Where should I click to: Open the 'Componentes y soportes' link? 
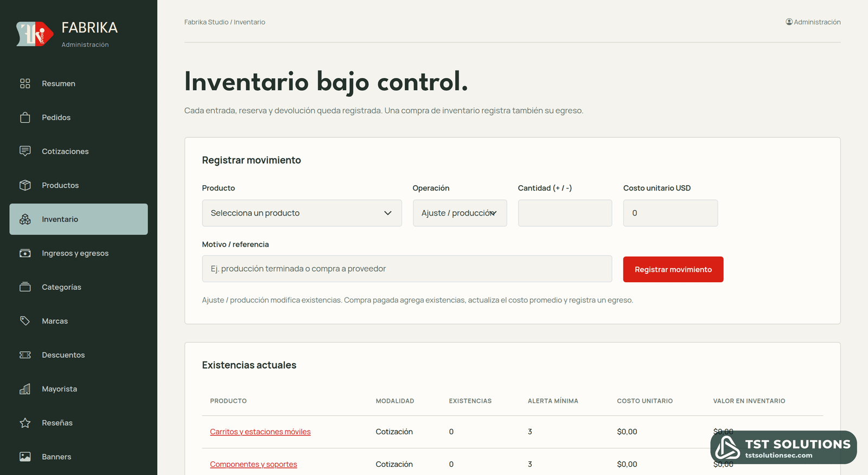point(253,464)
